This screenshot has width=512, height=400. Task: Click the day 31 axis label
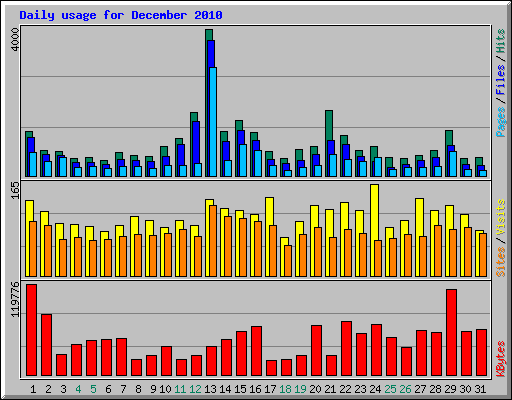[x=480, y=389]
